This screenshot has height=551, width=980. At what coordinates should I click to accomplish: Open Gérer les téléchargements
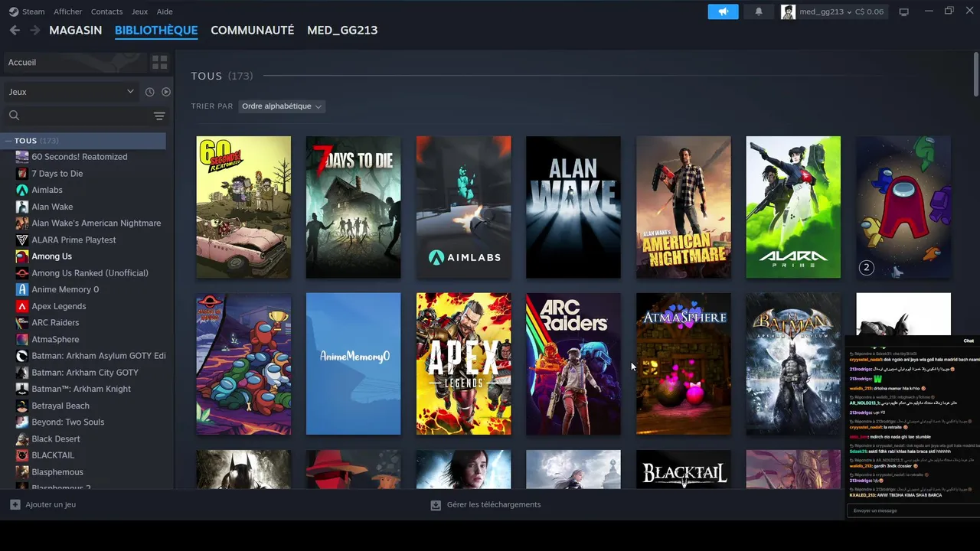485,505
